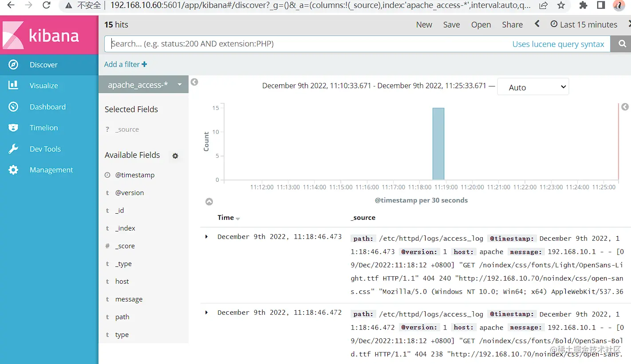Viewport: 631px width, 364px height.
Task: Collapse the fields sidebar with the left chevron
Action: 194,82
